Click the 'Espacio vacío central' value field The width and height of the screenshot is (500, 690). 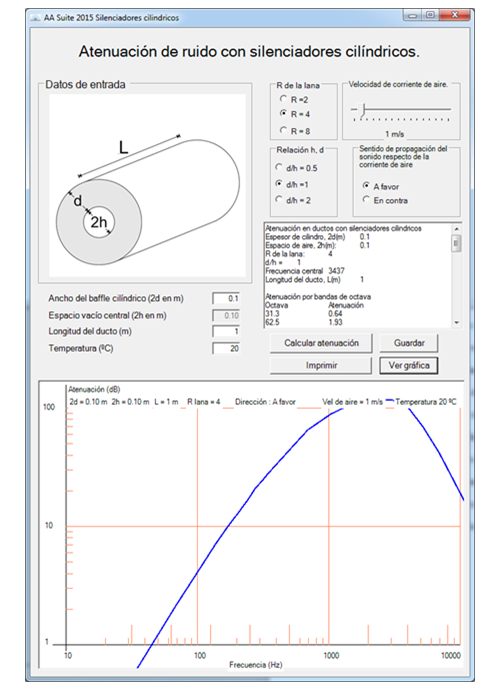point(226,315)
